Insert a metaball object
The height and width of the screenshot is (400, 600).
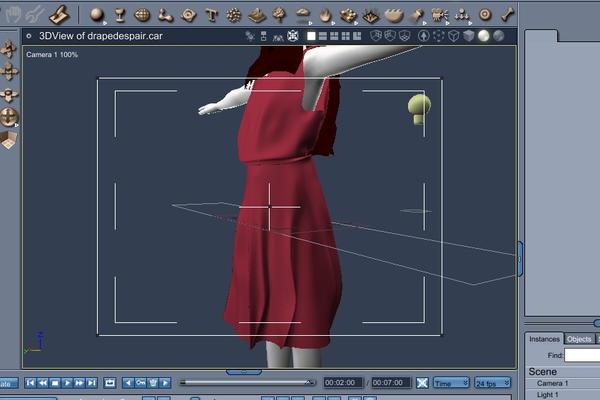point(165,15)
